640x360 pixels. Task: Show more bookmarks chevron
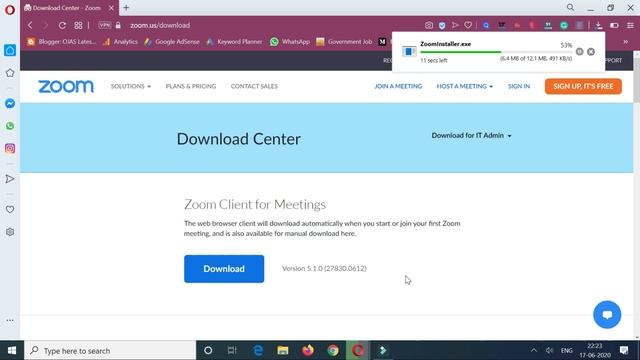625,42
